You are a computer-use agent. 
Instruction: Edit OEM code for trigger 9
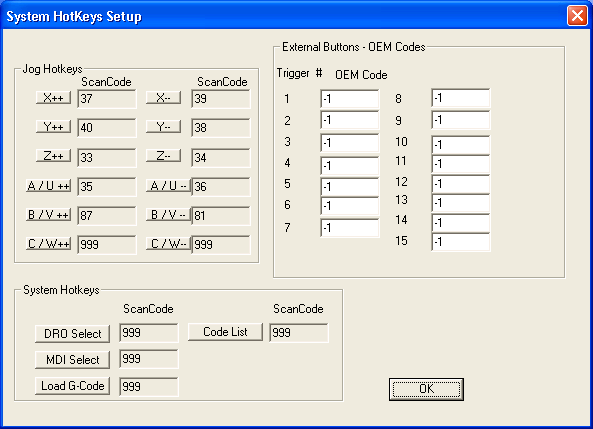pyautogui.click(x=461, y=120)
